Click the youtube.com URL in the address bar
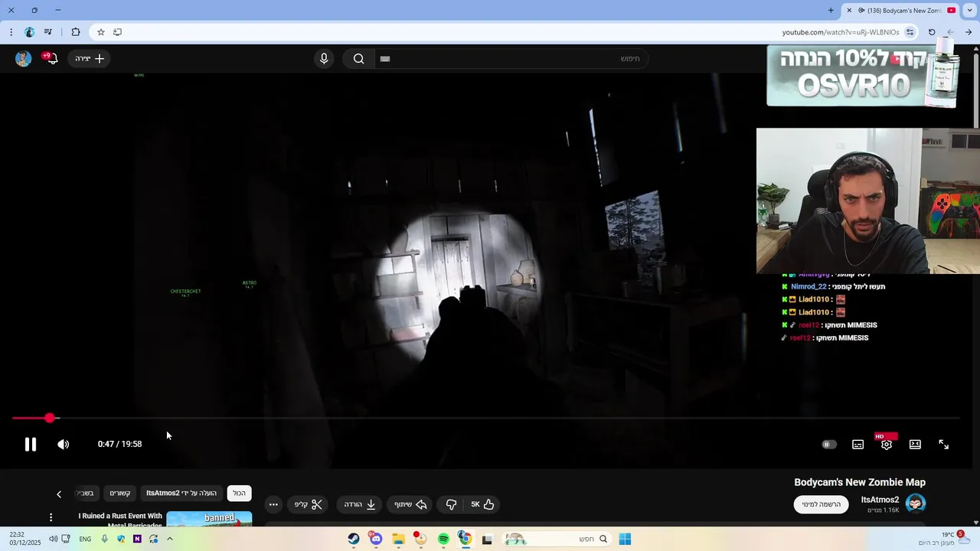Screen dimensions: 980x551 [x=840, y=32]
